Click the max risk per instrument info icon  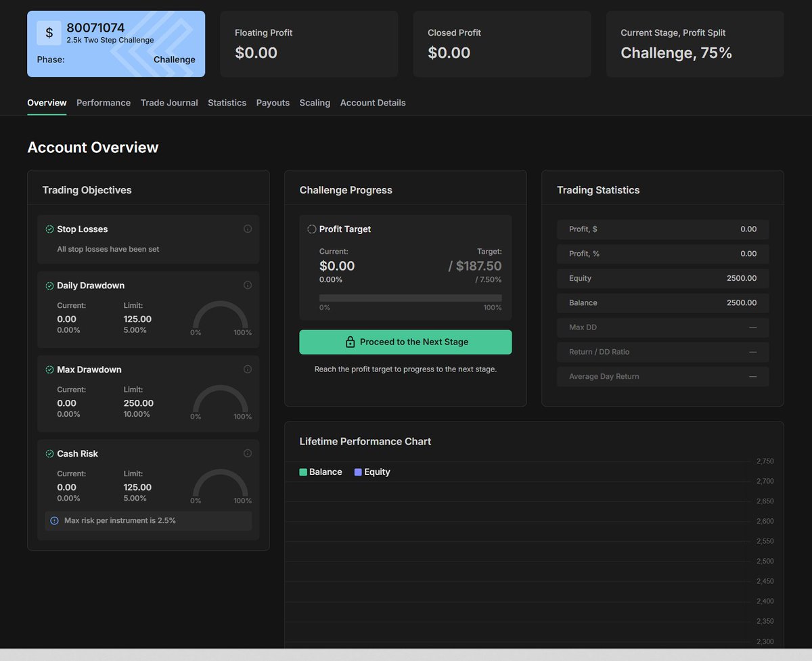click(x=55, y=521)
